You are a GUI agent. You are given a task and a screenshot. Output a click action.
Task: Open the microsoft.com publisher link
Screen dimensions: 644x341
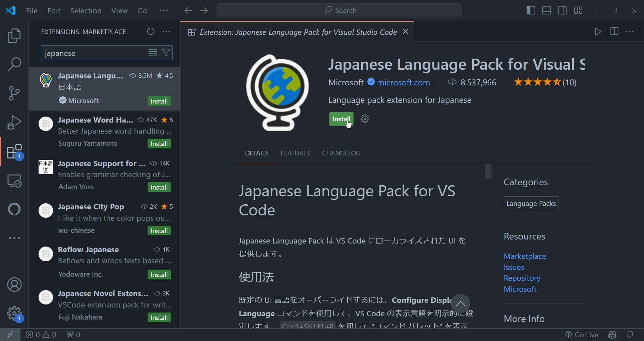point(403,82)
